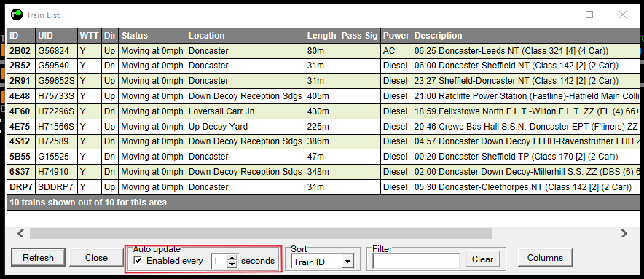This screenshot has width=644, height=279.
Task: Click UID cell H75733S
Action: point(57,96)
